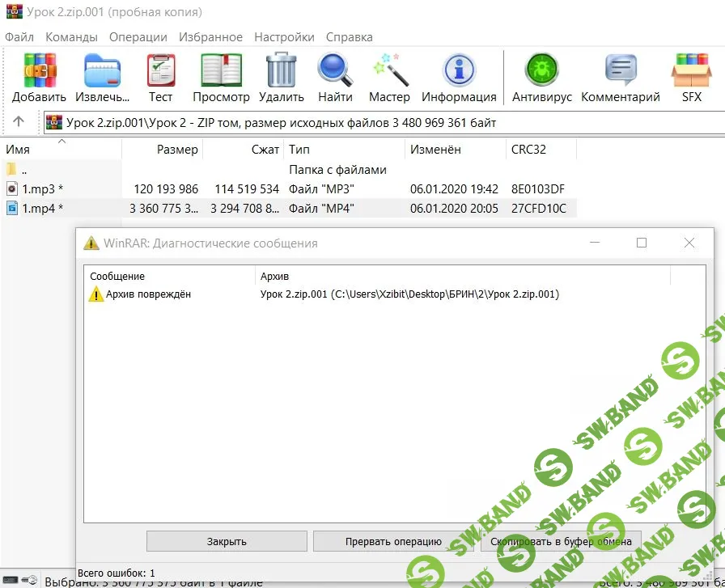The image size is (725, 588).
Task: Run the Антивирус scan tool
Action: pyautogui.click(x=541, y=78)
